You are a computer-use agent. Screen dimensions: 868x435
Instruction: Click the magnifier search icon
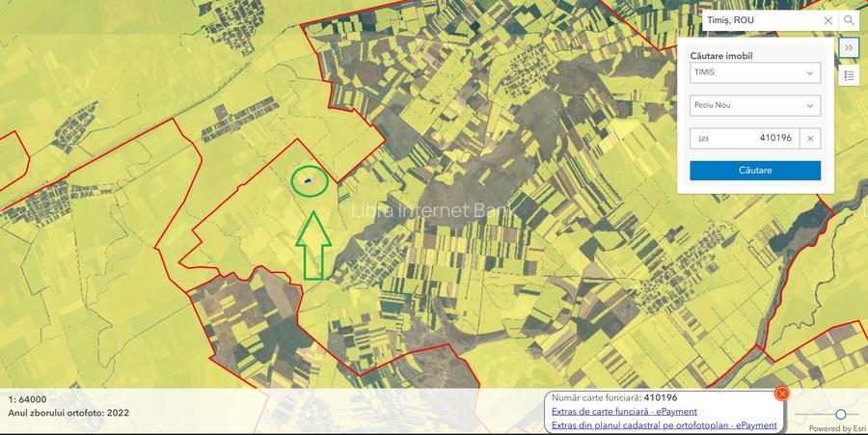pyautogui.click(x=849, y=20)
